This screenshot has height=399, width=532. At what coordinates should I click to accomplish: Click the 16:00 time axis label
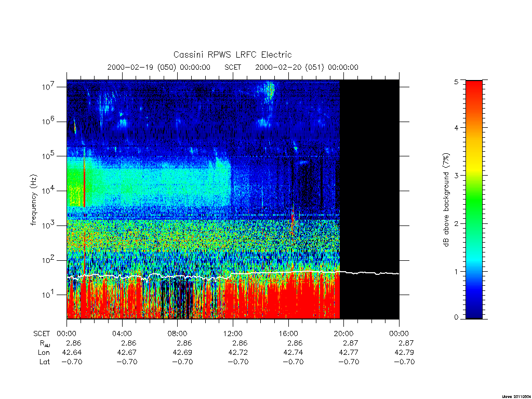(x=288, y=334)
